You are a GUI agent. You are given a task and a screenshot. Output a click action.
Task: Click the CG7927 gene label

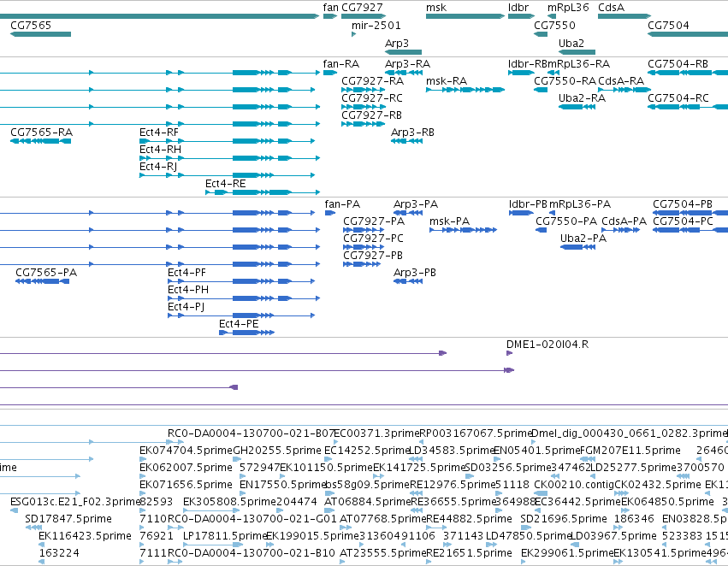362,8
